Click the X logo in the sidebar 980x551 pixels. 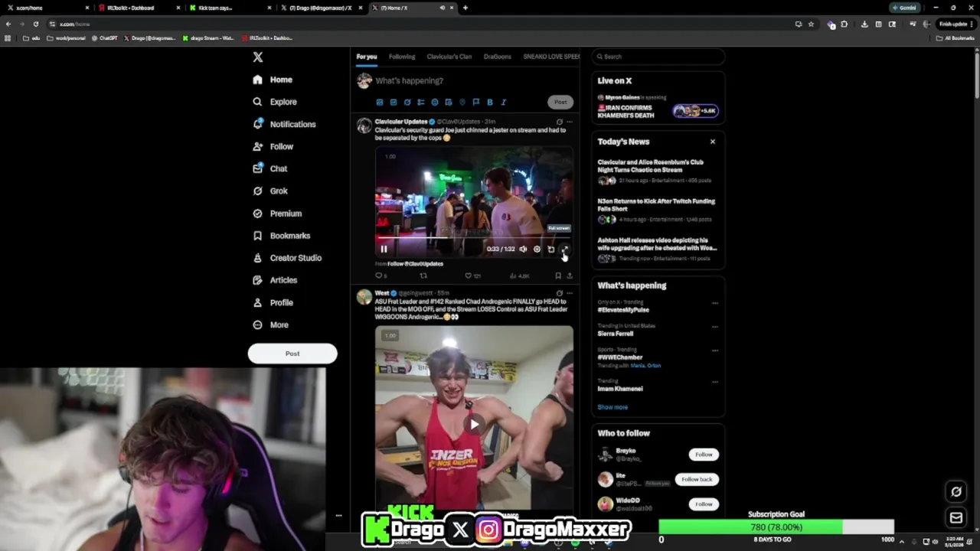pyautogui.click(x=258, y=57)
